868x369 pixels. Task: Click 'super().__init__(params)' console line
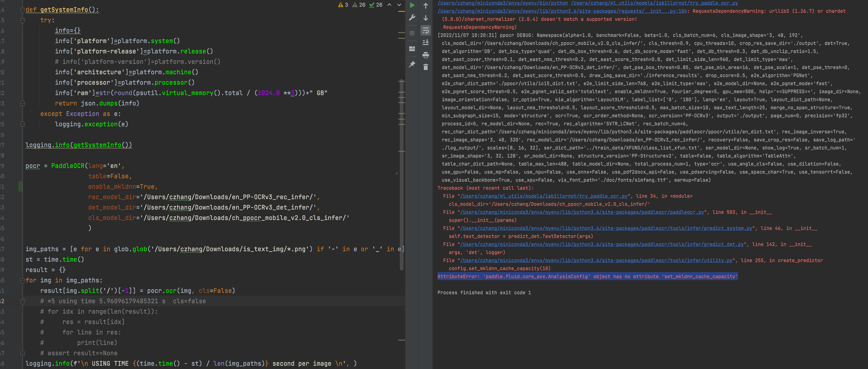[x=482, y=220]
